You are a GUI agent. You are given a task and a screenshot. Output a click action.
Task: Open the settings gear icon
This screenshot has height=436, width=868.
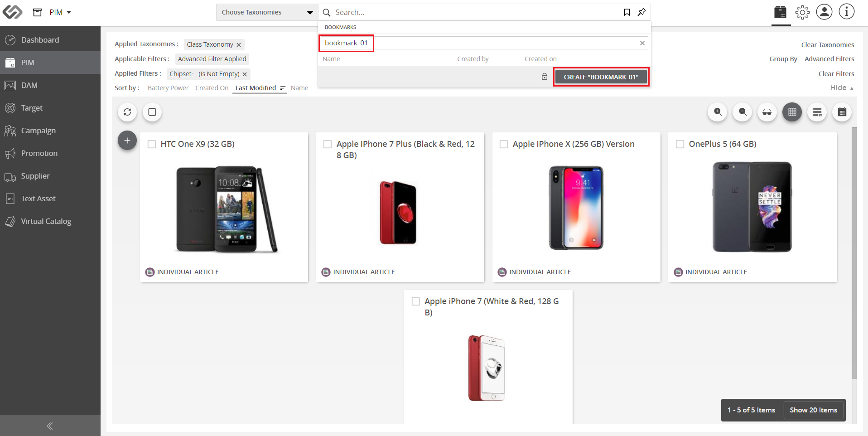click(x=802, y=12)
